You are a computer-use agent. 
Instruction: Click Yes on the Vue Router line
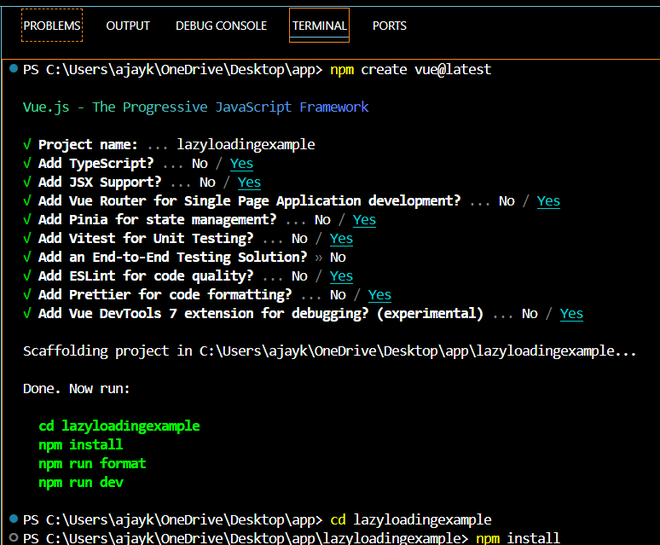(x=548, y=201)
